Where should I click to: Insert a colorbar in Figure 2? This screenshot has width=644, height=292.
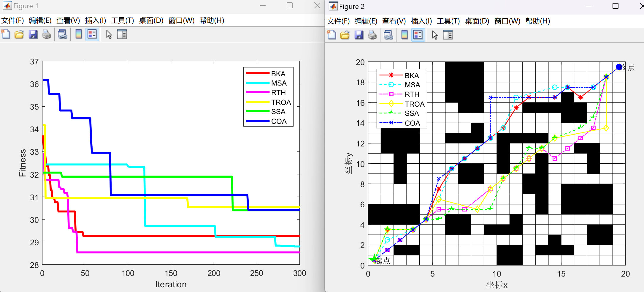(x=404, y=35)
